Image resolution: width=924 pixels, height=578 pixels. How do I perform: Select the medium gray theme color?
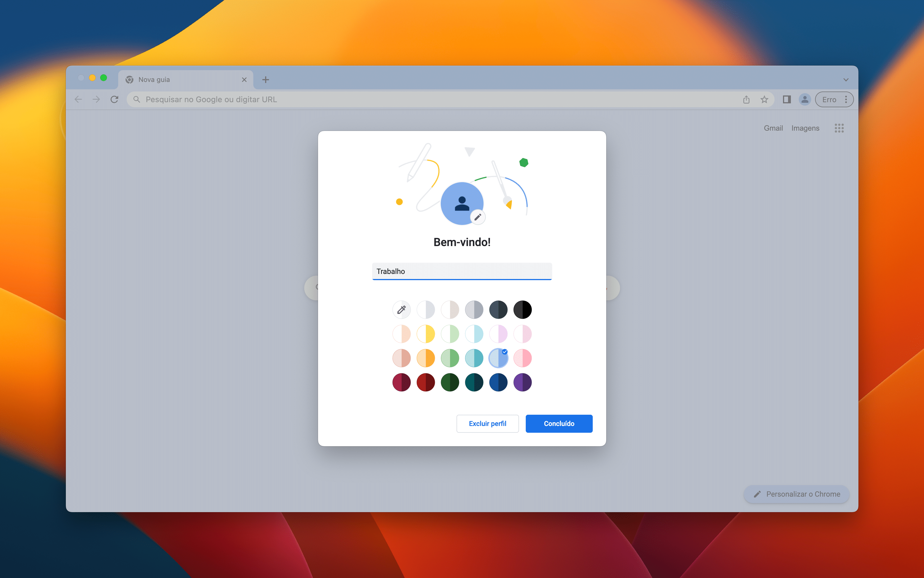(474, 310)
